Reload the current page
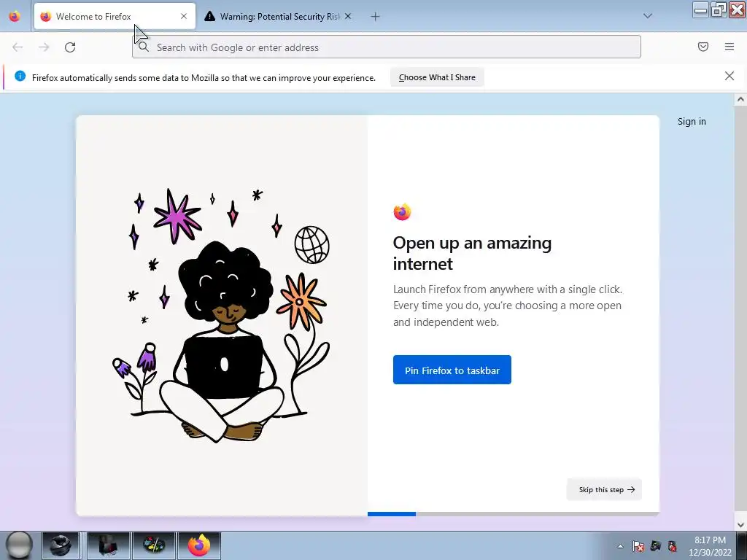 click(x=70, y=47)
